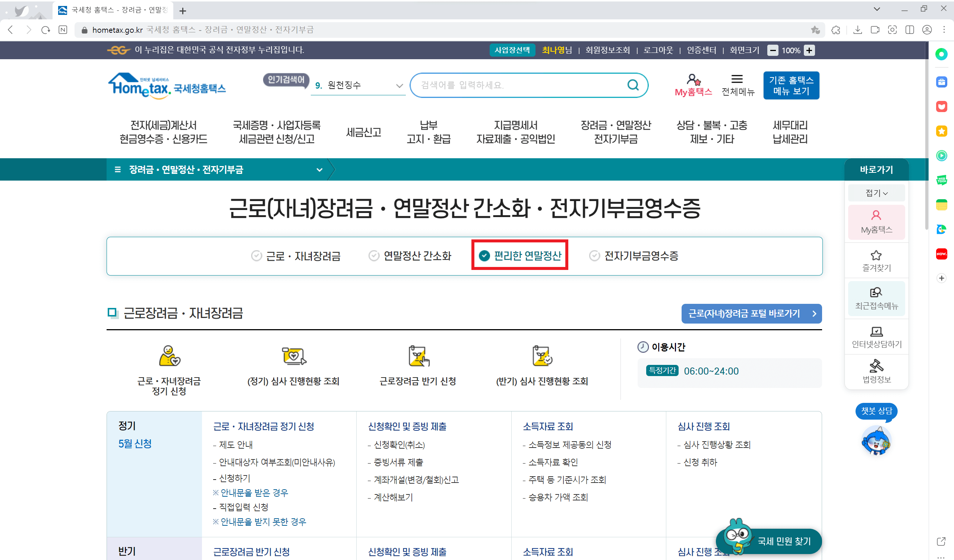Click the My홈택스 person icon

click(694, 80)
